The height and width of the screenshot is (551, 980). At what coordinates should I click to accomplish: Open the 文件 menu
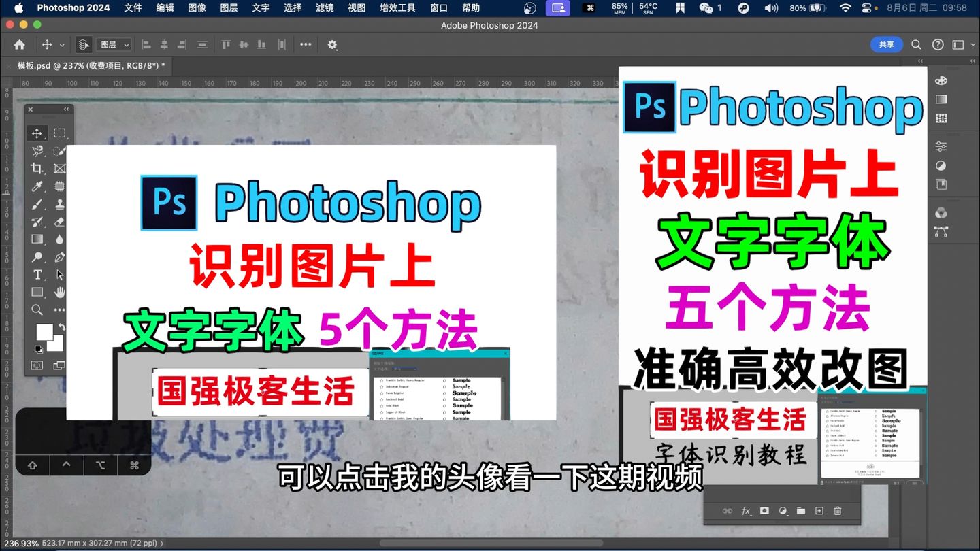133,8
